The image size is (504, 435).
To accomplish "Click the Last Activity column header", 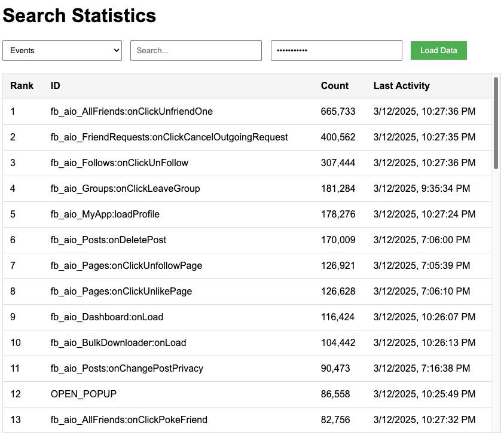I will pos(401,86).
